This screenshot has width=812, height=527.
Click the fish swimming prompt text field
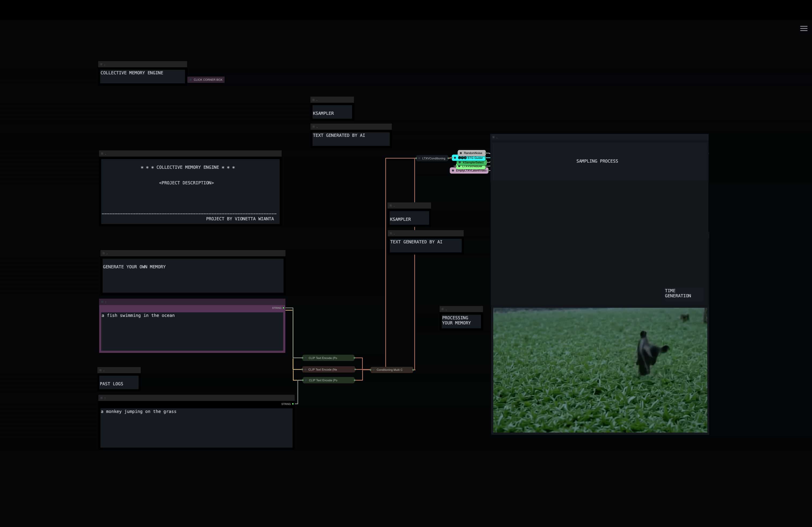192,331
